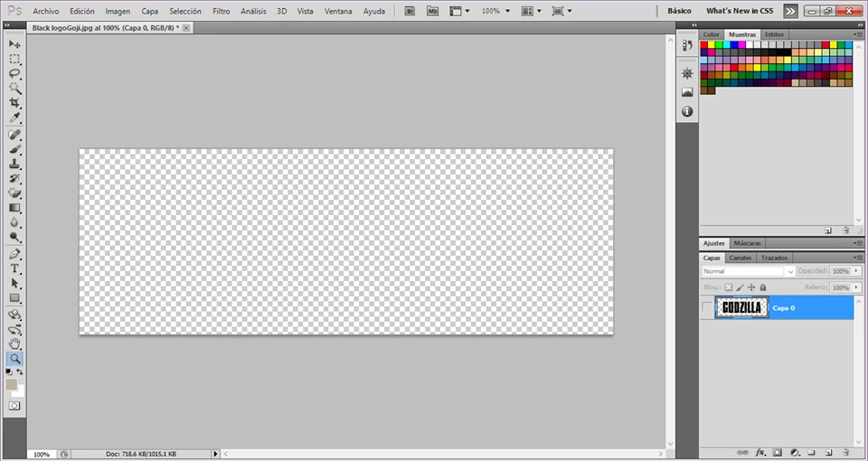
Task: Open the foreground color picker
Action: 12,384
